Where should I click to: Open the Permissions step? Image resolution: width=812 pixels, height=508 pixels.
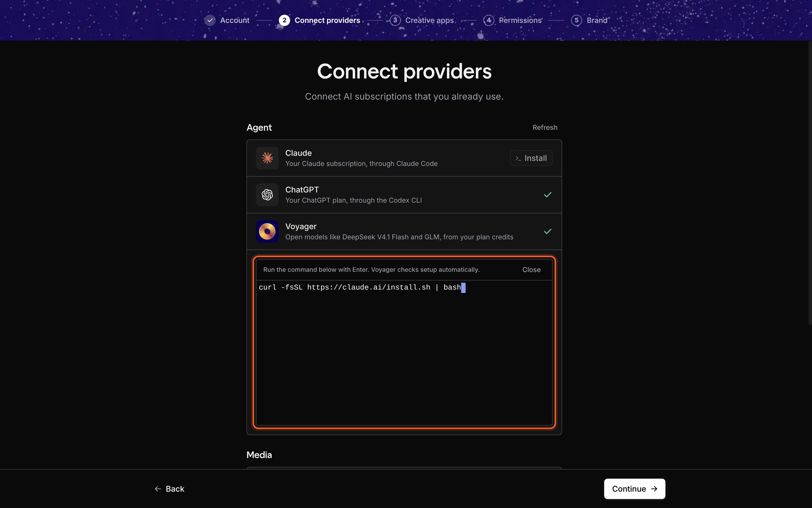(520, 20)
